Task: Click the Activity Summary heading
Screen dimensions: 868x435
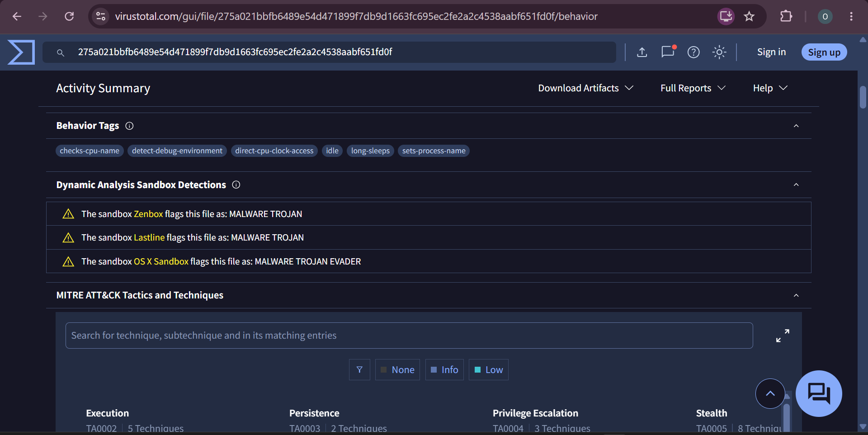Action: click(103, 88)
